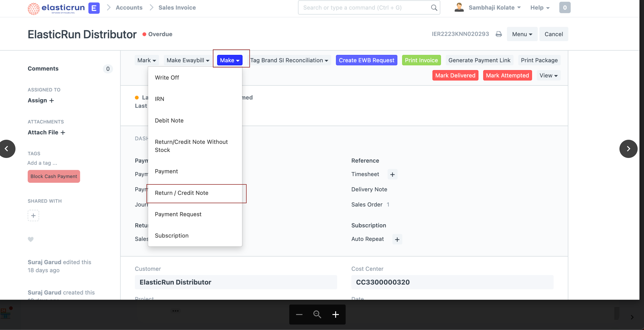Open Delivery Note linked documents

coord(369,189)
